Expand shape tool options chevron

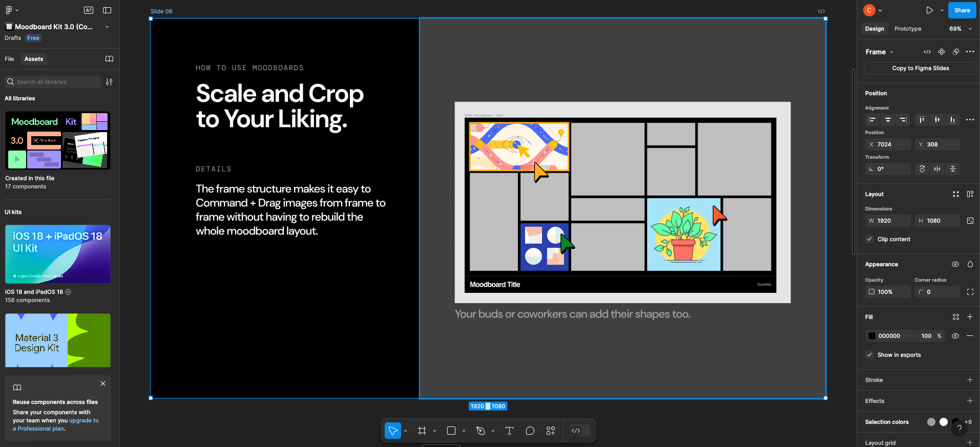point(464,431)
